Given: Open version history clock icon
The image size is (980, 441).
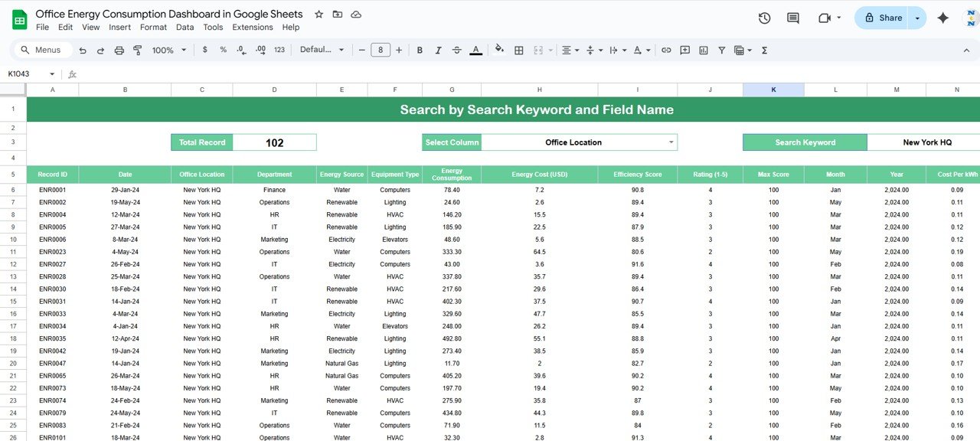Looking at the screenshot, I should pyautogui.click(x=764, y=18).
